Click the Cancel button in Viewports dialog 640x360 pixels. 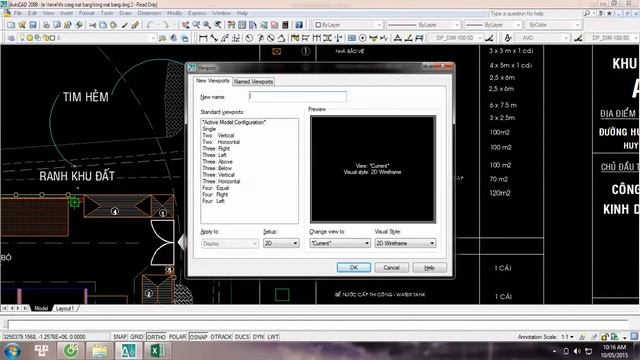click(x=391, y=267)
